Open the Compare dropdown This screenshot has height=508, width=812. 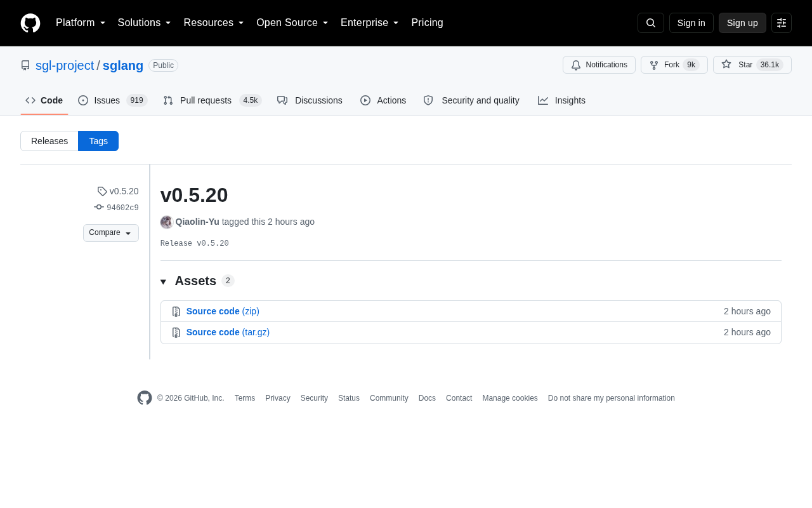[111, 233]
